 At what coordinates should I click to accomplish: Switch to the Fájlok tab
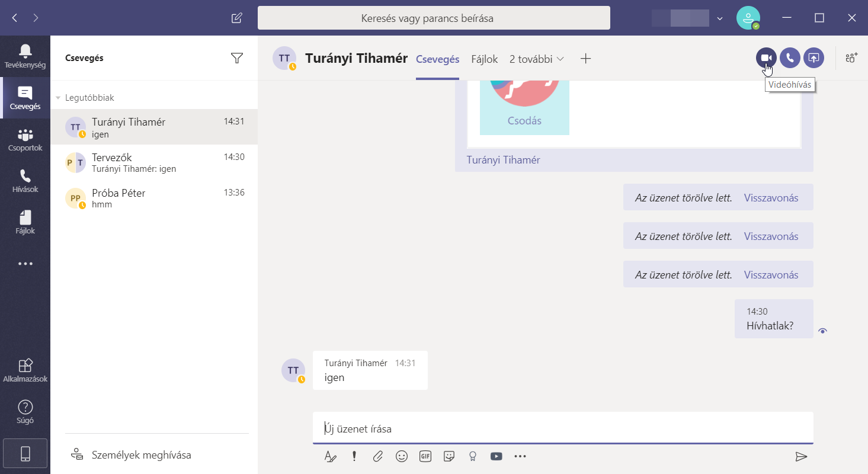[x=484, y=59]
